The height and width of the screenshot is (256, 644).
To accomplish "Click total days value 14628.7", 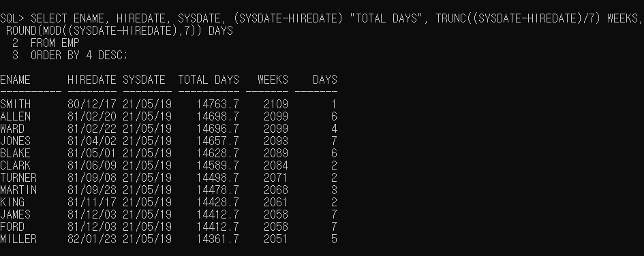I will [x=217, y=153].
